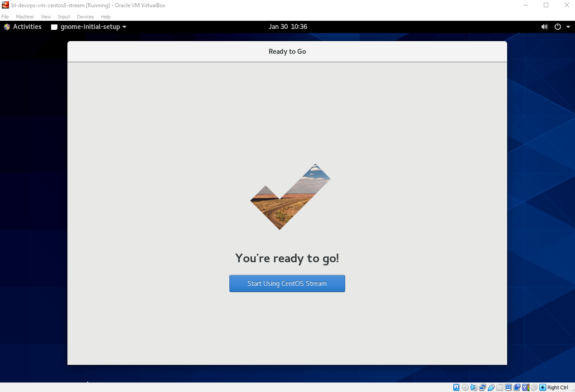Click the Activities foot logo icon
This screenshot has width=575, height=392.
point(7,27)
